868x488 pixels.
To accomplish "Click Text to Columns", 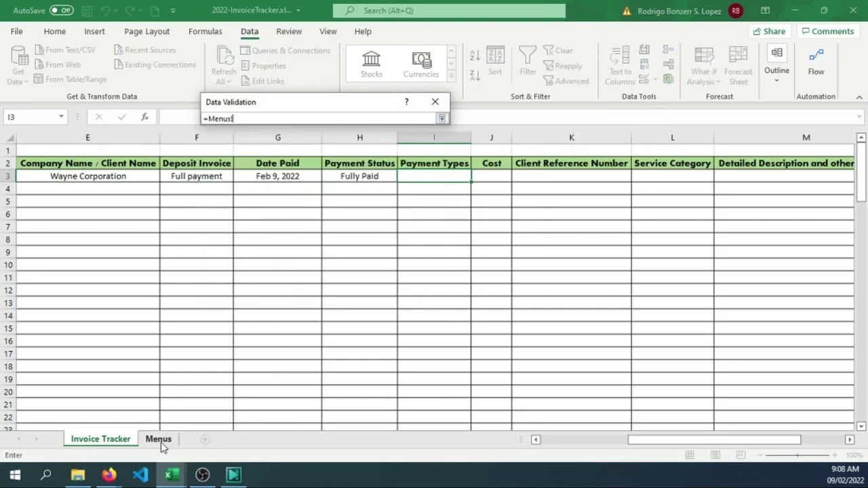I will [620, 66].
